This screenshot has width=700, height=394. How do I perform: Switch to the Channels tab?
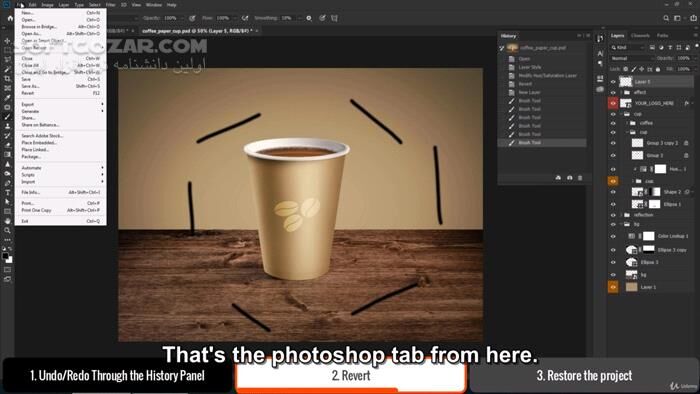pos(640,35)
